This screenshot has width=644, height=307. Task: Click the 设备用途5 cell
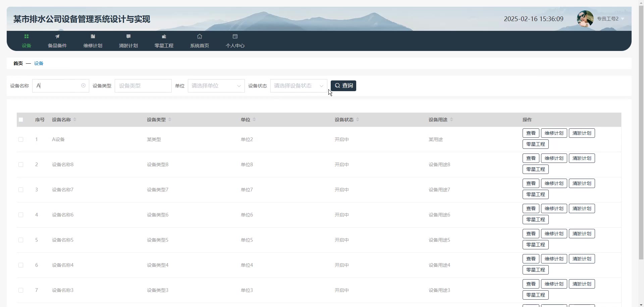point(439,240)
